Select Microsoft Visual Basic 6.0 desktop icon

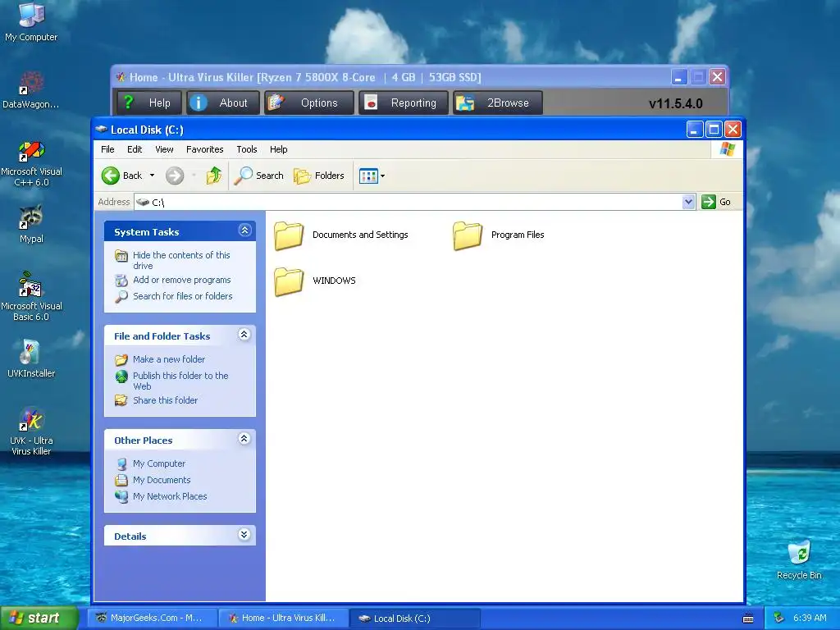(31, 295)
